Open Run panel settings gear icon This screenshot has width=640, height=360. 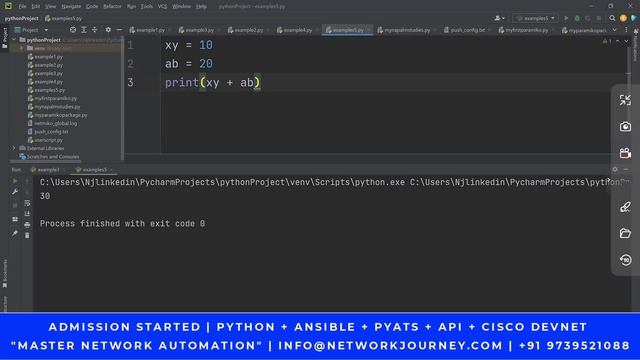(615, 169)
